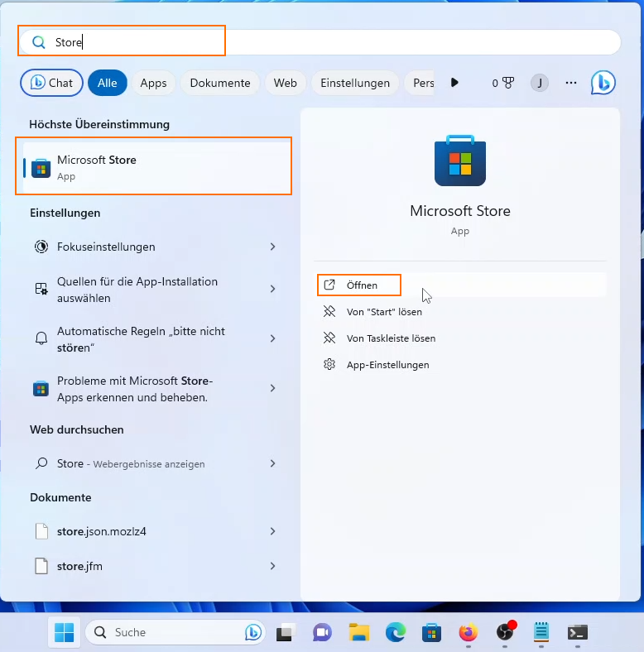
Task: Open the Chat app in taskbar
Action: click(x=322, y=632)
